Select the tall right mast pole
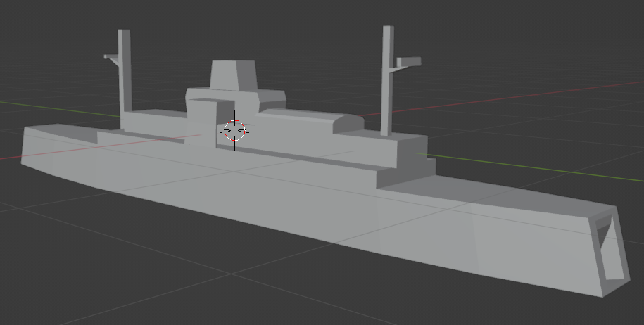Image resolution: width=644 pixels, height=325 pixels. (387, 80)
